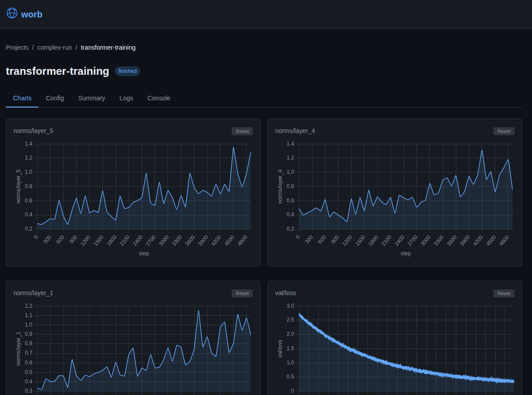The height and width of the screenshot is (395, 532).
Task: Click the tallest spike in norms/layer_1 chart
Action: (199, 311)
